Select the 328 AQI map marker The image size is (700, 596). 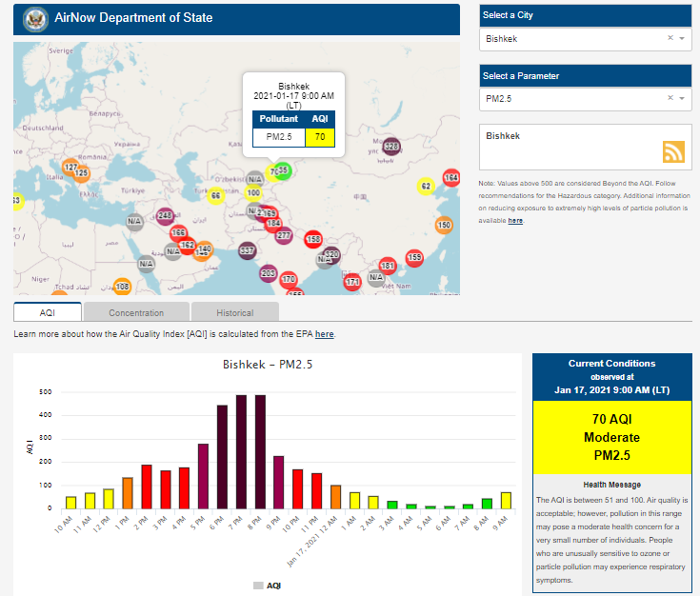390,147
